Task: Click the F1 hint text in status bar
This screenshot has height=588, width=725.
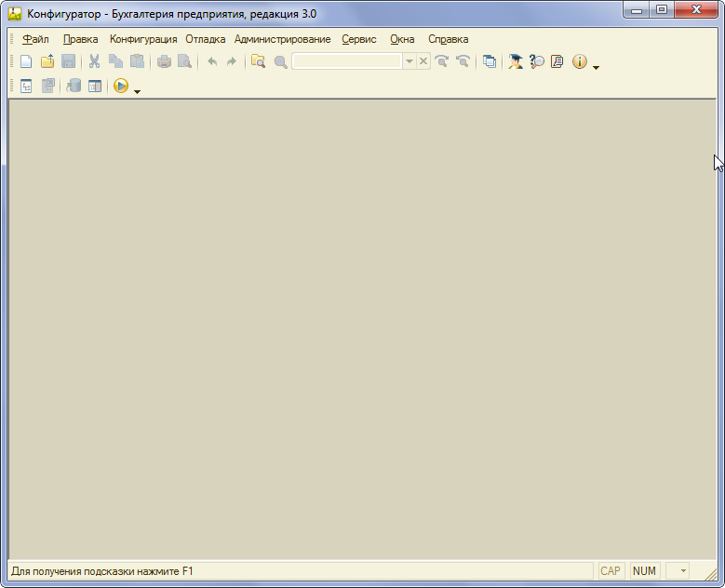Action: point(102,571)
